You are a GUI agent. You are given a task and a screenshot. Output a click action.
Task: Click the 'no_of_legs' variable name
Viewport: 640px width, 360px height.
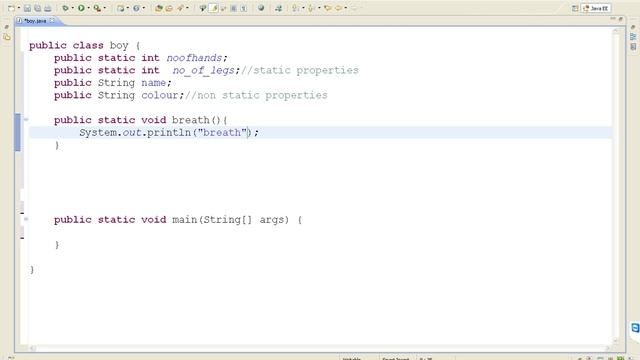click(x=204, y=70)
